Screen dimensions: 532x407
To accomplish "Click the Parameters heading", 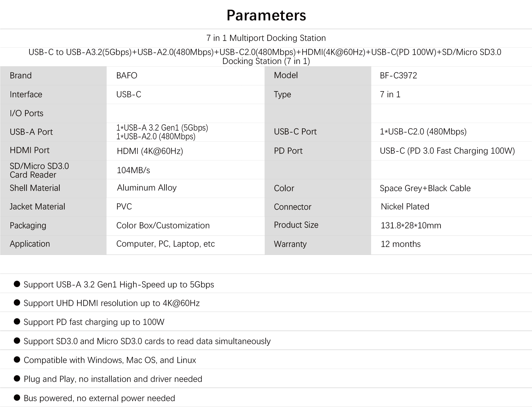I will [x=266, y=15].
